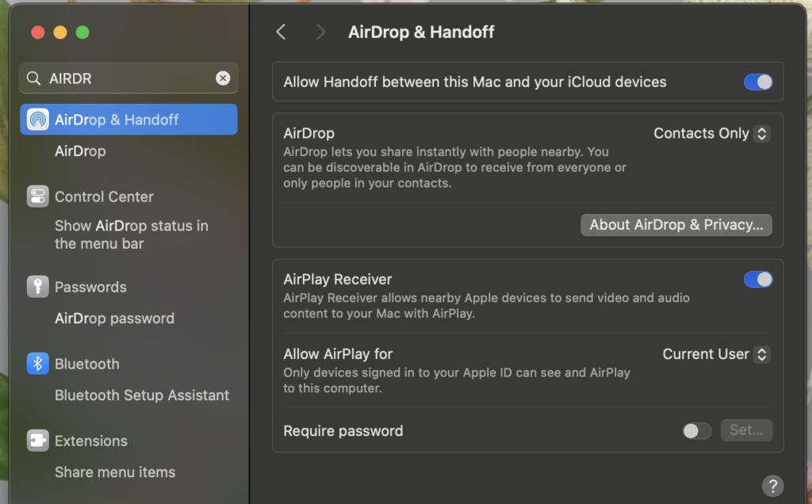The height and width of the screenshot is (504, 812).
Task: Select Share menu items under Extensions
Action: (x=115, y=472)
